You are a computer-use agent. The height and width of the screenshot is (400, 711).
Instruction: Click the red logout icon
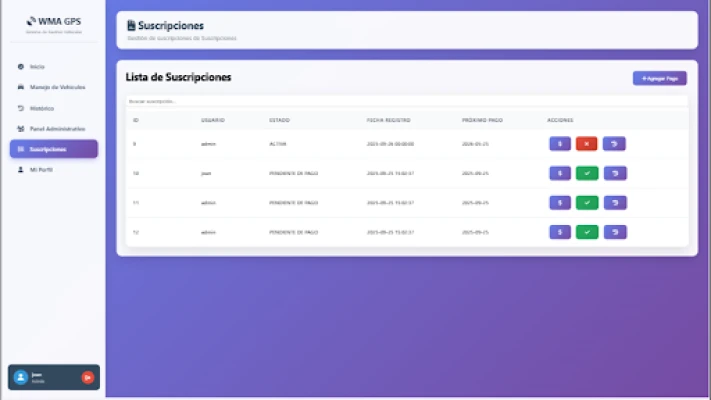pyautogui.click(x=87, y=377)
